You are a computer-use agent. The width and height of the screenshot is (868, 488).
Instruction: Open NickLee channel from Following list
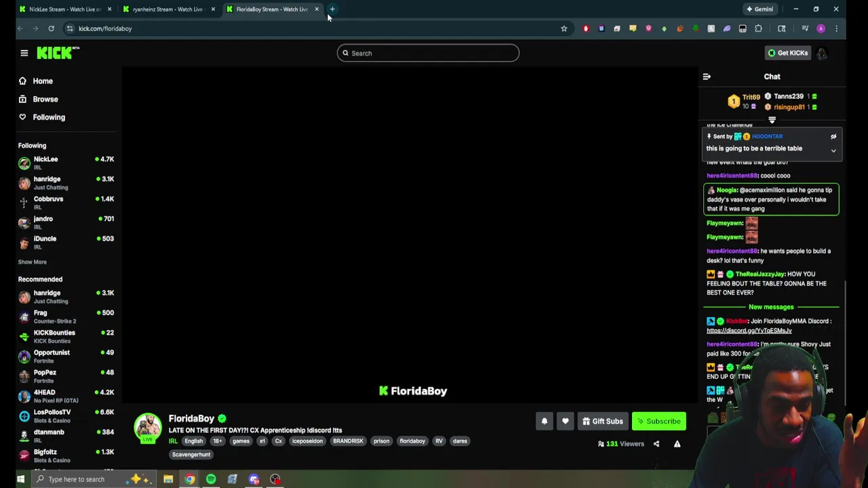tap(66, 163)
